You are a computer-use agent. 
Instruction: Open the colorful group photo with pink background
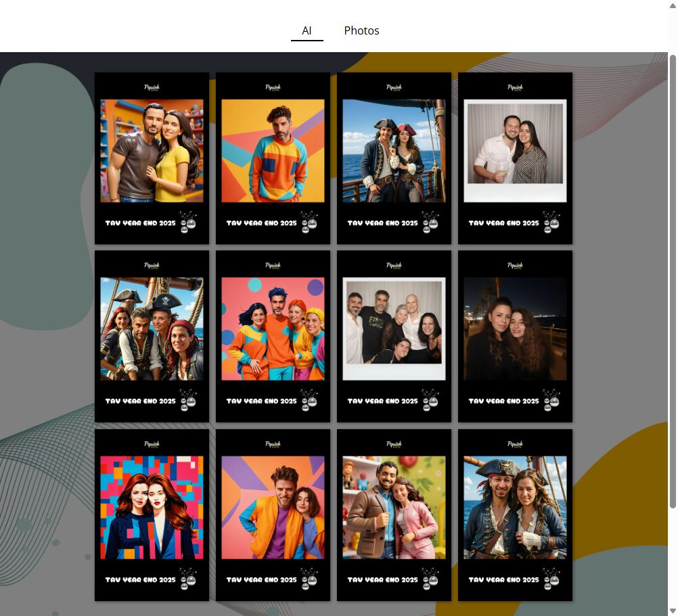point(273,329)
